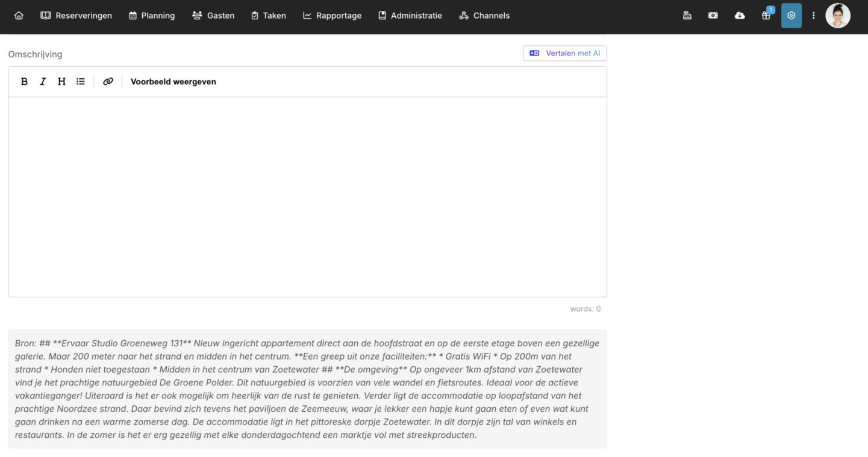Toggle italic formatting in the editor
The width and height of the screenshot is (868, 457).
coord(43,81)
